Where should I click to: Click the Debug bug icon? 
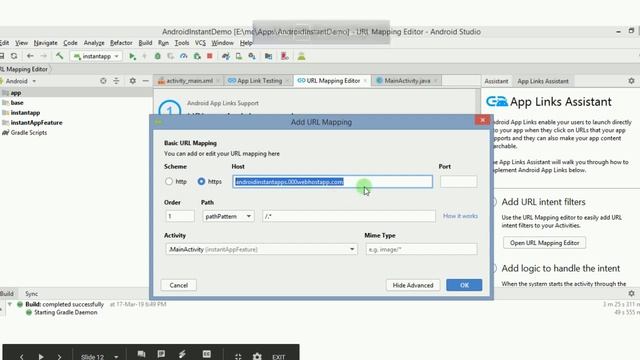(158, 56)
